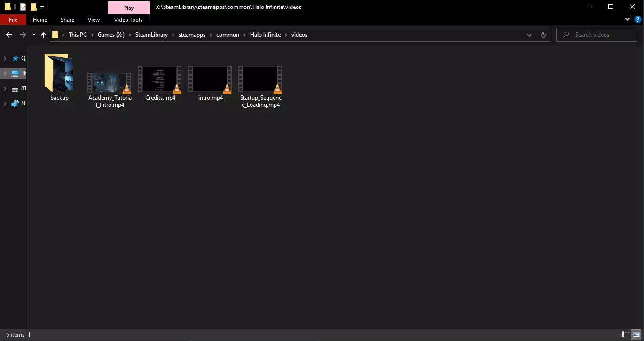Click the New folder quick access icon

point(33,7)
